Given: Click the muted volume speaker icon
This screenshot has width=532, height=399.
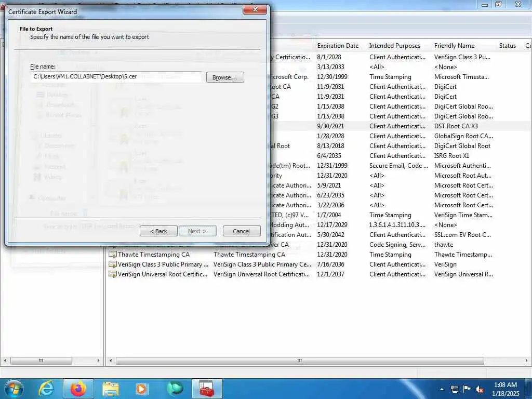Looking at the screenshot, I should point(480,390).
